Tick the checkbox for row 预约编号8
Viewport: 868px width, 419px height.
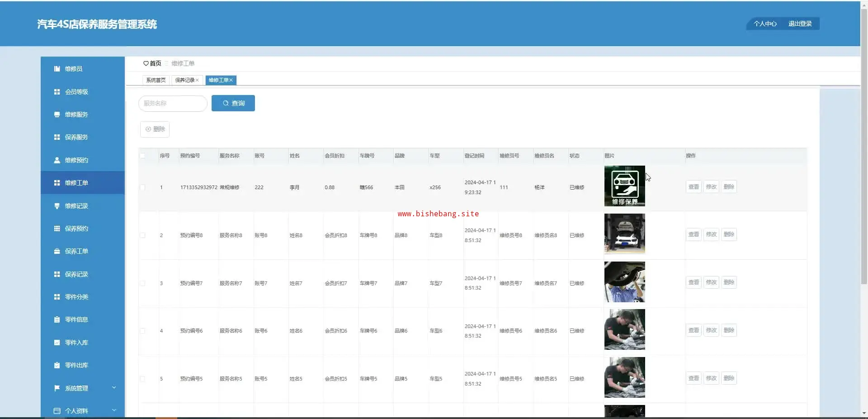pyautogui.click(x=142, y=235)
